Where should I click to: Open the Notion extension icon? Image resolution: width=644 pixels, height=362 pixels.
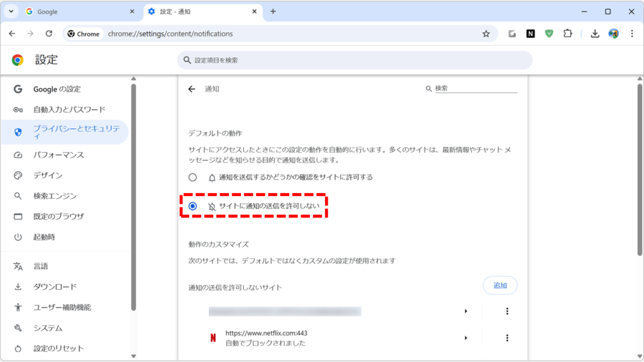[x=530, y=34]
